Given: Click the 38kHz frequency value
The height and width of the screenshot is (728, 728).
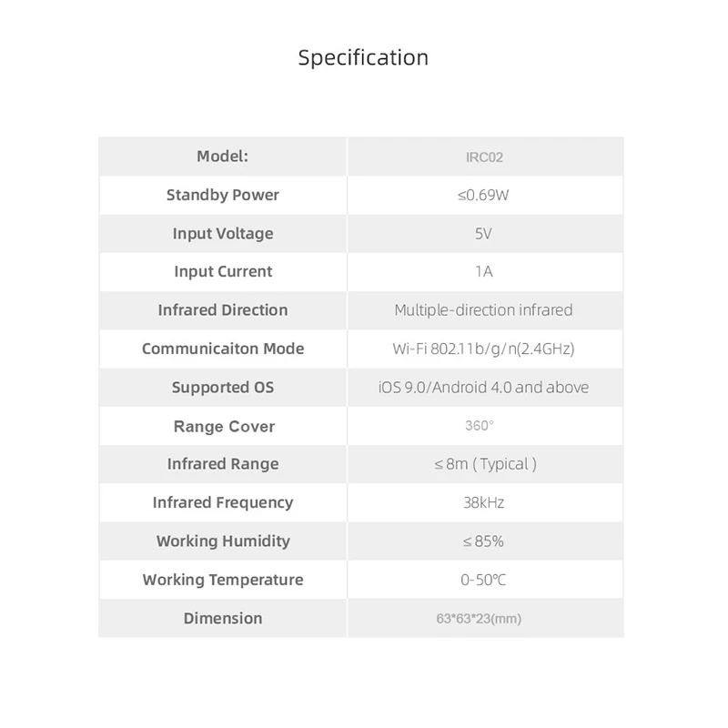Looking at the screenshot, I should click(483, 502).
